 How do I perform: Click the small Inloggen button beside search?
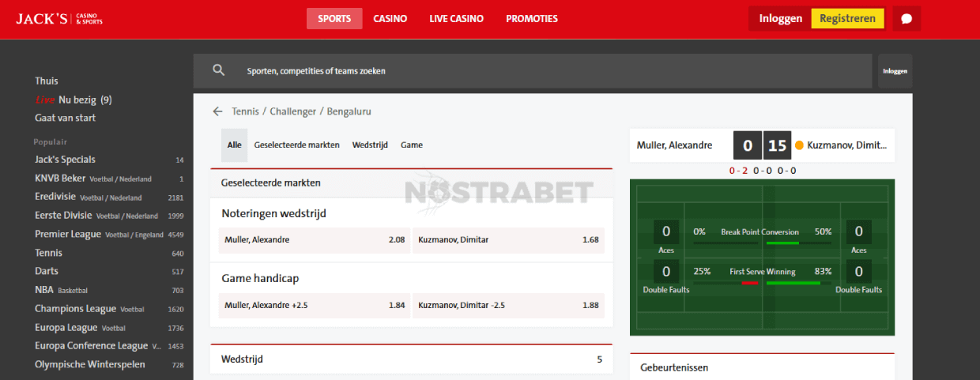pyautogui.click(x=895, y=71)
